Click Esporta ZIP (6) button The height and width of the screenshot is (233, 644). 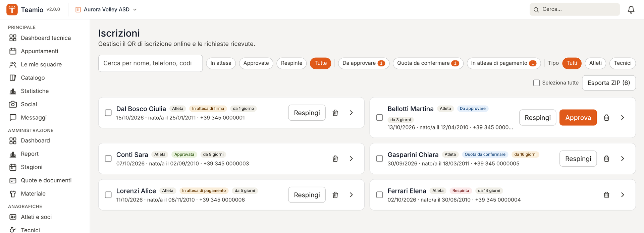609,83
